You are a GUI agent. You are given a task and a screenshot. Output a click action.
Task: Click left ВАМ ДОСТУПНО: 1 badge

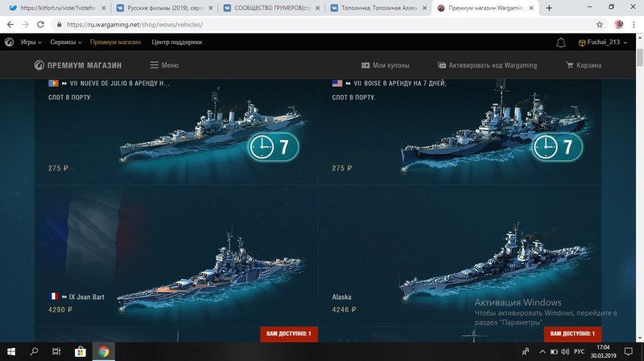(289, 334)
